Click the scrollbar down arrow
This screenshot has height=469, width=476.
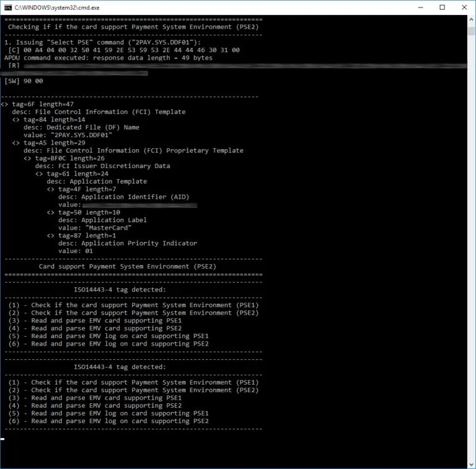click(x=471, y=465)
